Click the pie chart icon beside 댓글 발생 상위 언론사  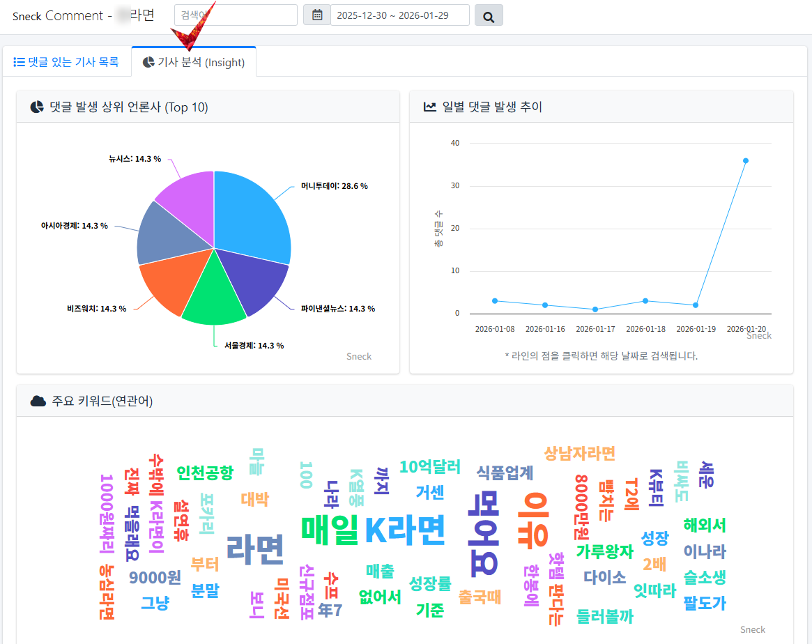click(37, 107)
